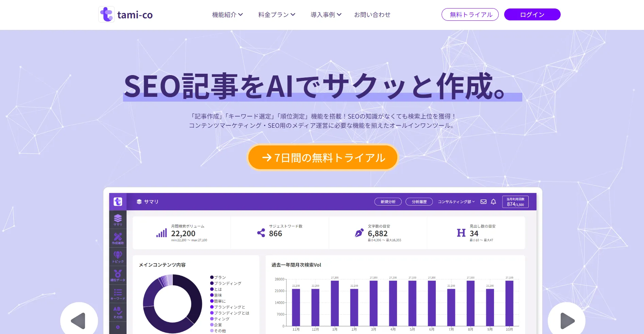644x334 pixels.
Task: Show previous slide with left arrow
Action: 79,320
